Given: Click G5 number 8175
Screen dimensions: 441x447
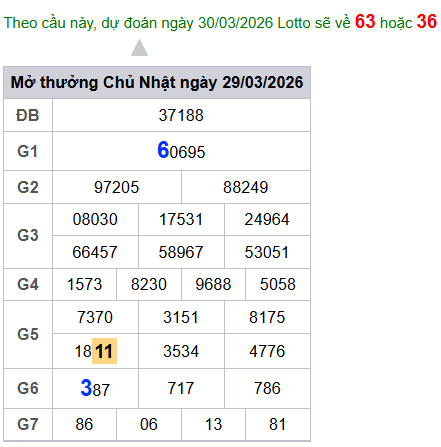Looking at the screenshot, I should point(267,317).
